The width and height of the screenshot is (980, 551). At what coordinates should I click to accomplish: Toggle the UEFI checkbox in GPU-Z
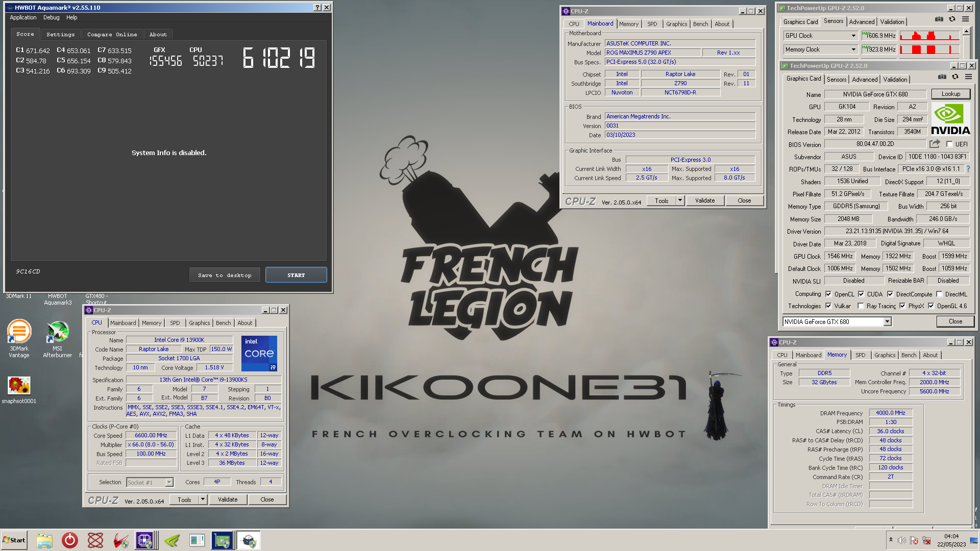tap(949, 144)
